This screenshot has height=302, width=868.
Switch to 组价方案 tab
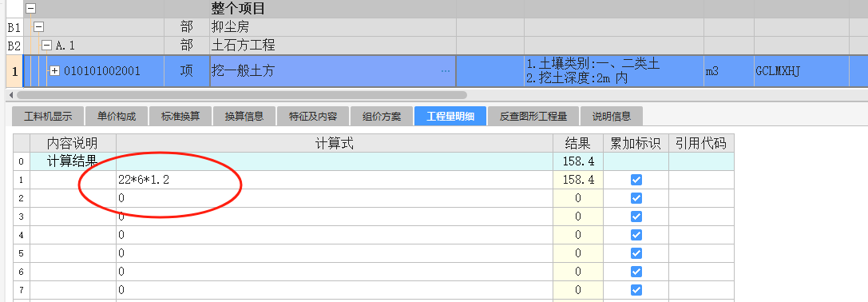click(x=382, y=117)
